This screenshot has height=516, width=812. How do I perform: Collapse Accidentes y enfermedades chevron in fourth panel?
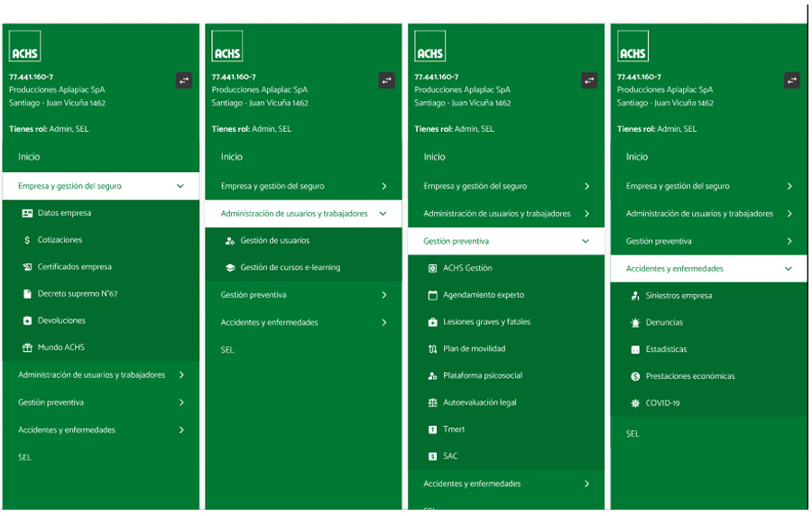tap(788, 269)
